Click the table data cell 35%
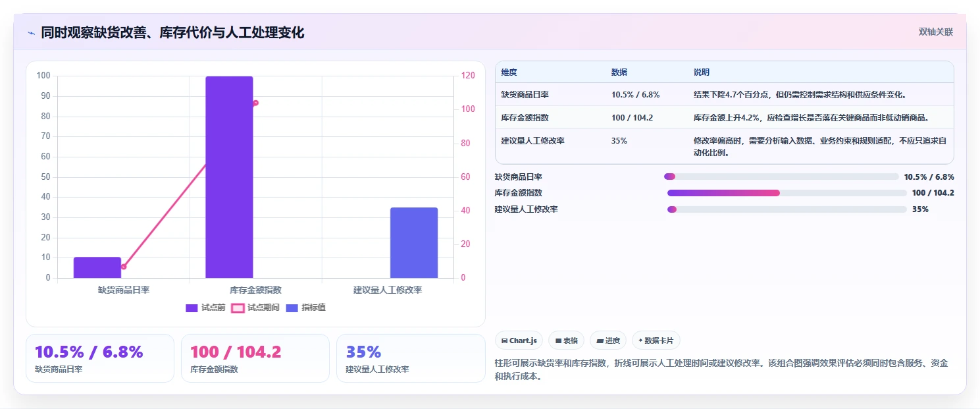This screenshot has height=409, width=980. pyautogui.click(x=619, y=141)
